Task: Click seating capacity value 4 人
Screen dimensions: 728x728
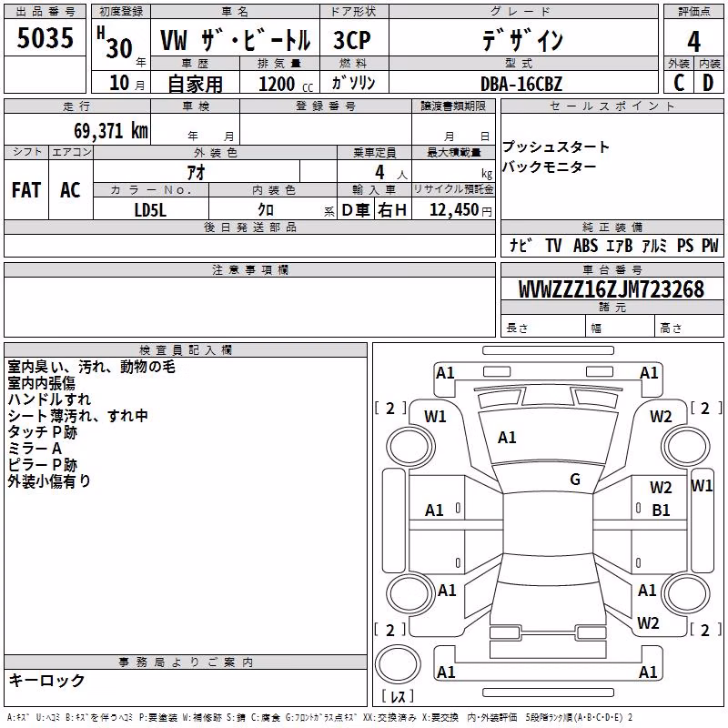Action: (390, 173)
